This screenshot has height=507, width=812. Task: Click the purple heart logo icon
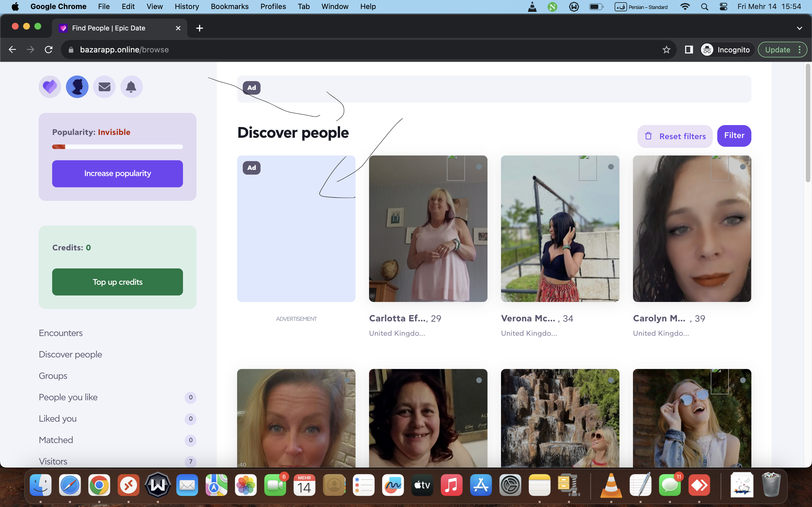tap(50, 87)
